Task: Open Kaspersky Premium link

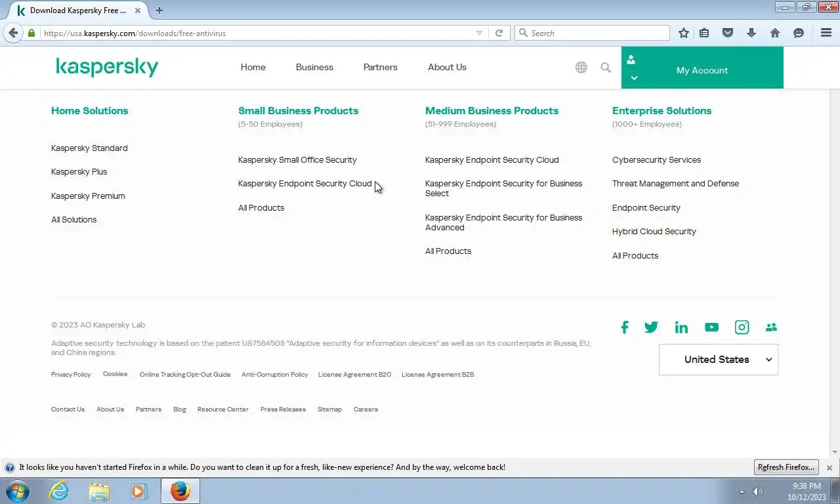Action: tap(88, 196)
